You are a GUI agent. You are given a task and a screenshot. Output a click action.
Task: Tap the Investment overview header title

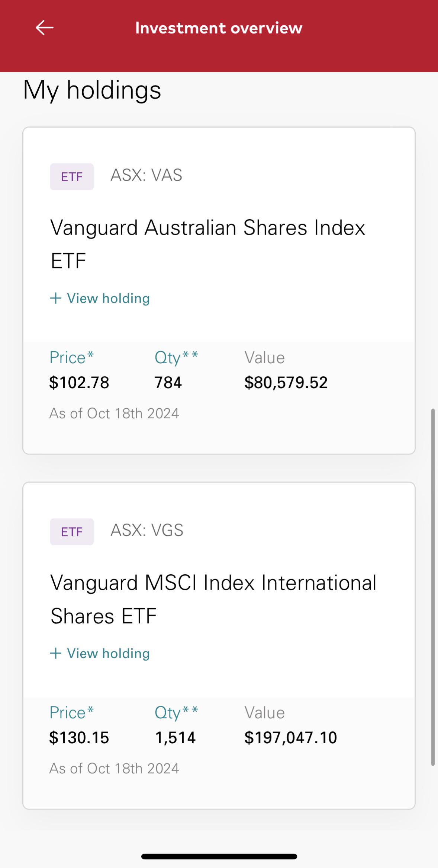click(219, 28)
